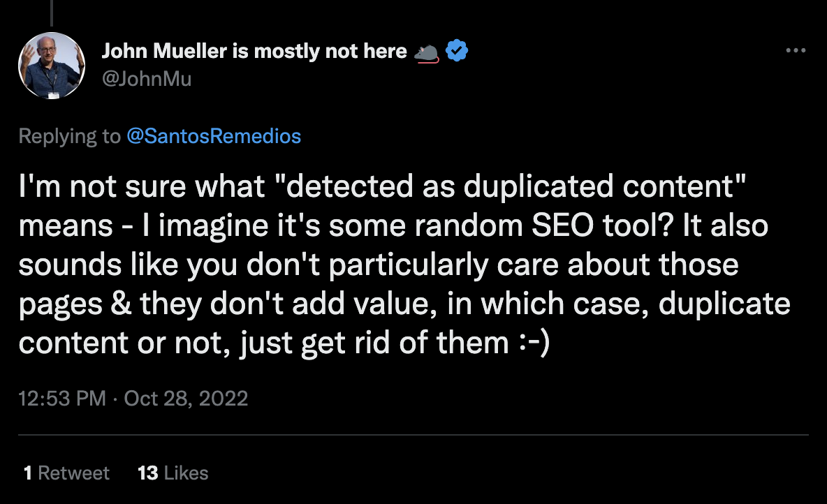Open the three-dot More options menu
This screenshot has height=504, width=827.
point(796,51)
